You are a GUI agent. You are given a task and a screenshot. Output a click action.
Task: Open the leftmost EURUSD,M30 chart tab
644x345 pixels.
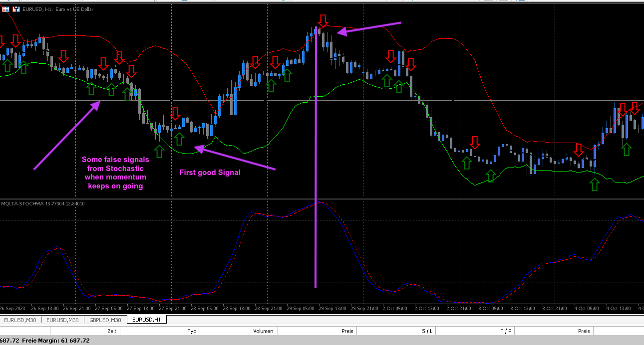pos(20,320)
